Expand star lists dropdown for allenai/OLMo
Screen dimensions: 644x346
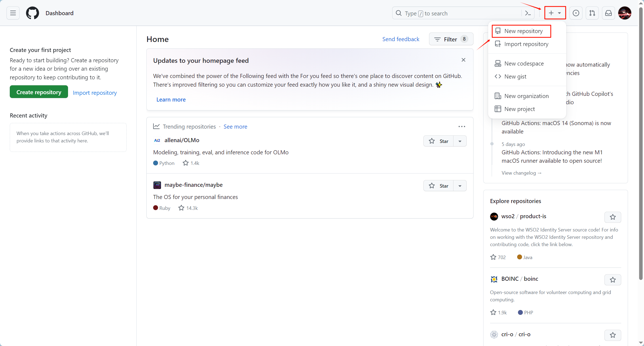click(460, 141)
